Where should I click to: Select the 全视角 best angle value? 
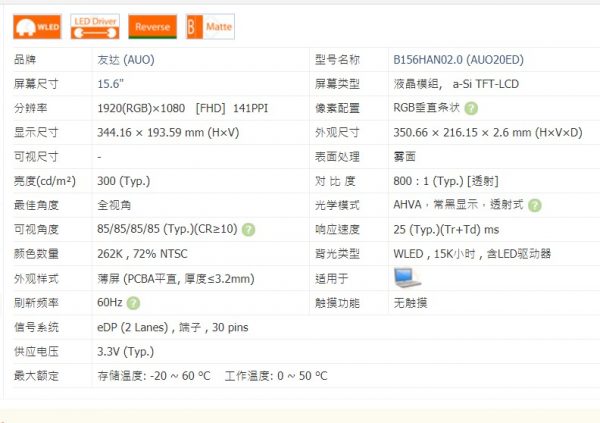click(114, 205)
